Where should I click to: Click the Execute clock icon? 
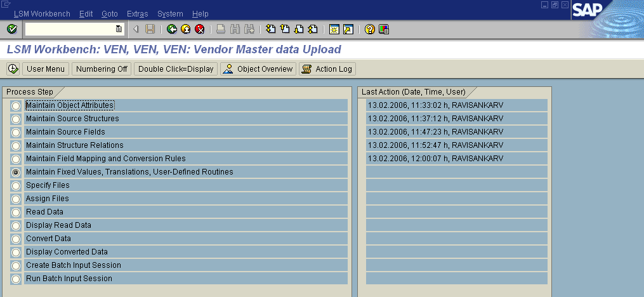[13, 69]
